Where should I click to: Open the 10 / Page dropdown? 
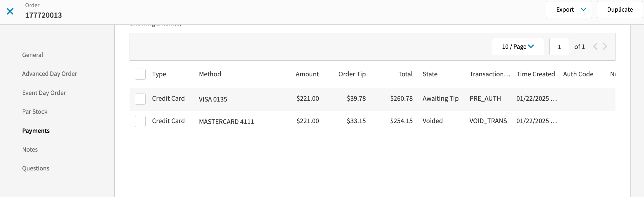click(x=517, y=46)
